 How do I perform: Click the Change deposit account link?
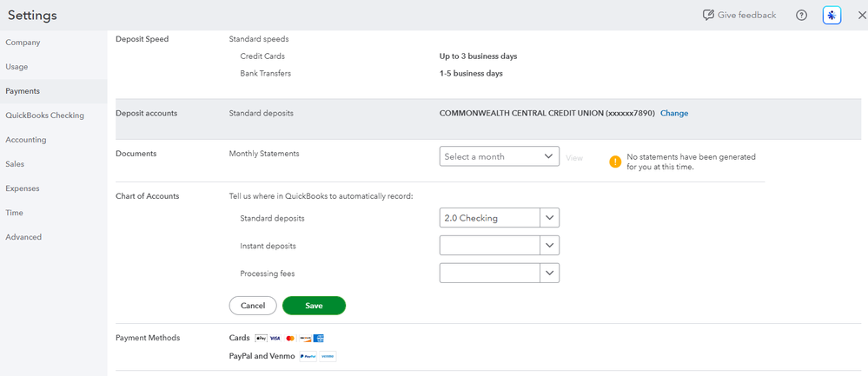pos(674,113)
